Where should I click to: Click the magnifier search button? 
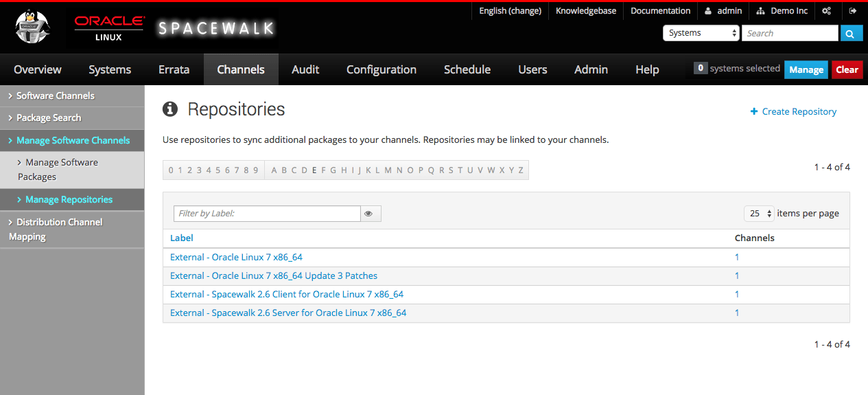point(852,33)
